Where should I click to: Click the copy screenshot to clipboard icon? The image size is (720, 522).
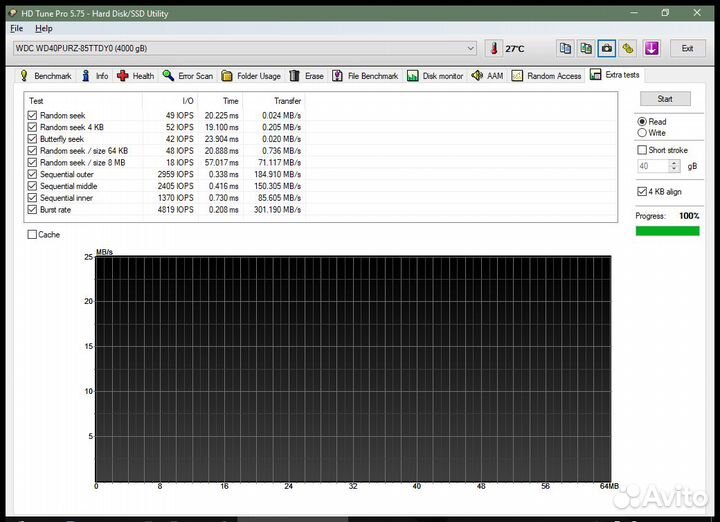[586, 48]
